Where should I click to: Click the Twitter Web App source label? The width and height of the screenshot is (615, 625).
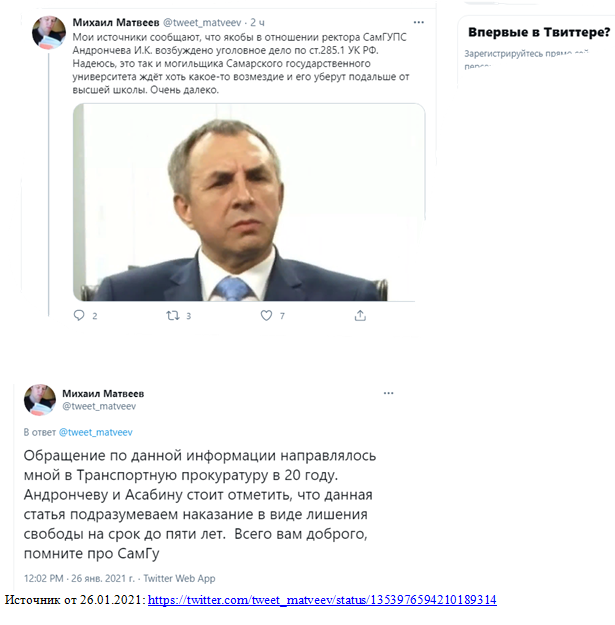click(179, 578)
